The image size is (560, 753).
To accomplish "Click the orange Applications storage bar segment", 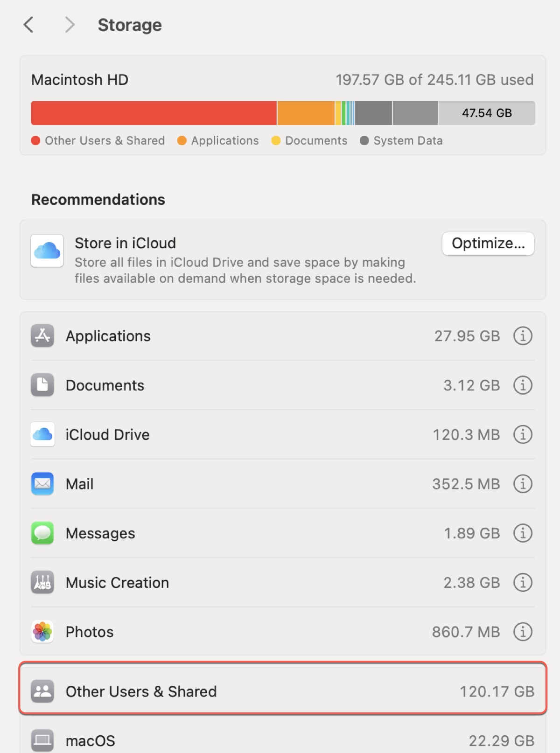I will coord(306,113).
